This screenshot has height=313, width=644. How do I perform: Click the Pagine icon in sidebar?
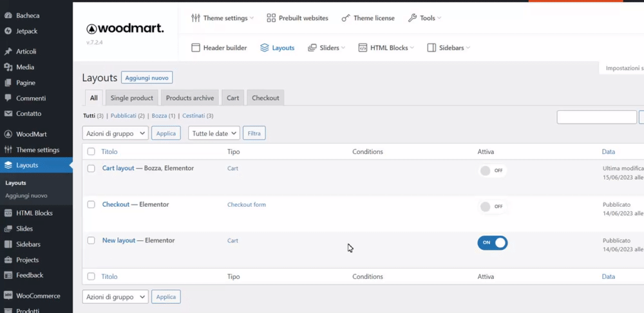8,82
